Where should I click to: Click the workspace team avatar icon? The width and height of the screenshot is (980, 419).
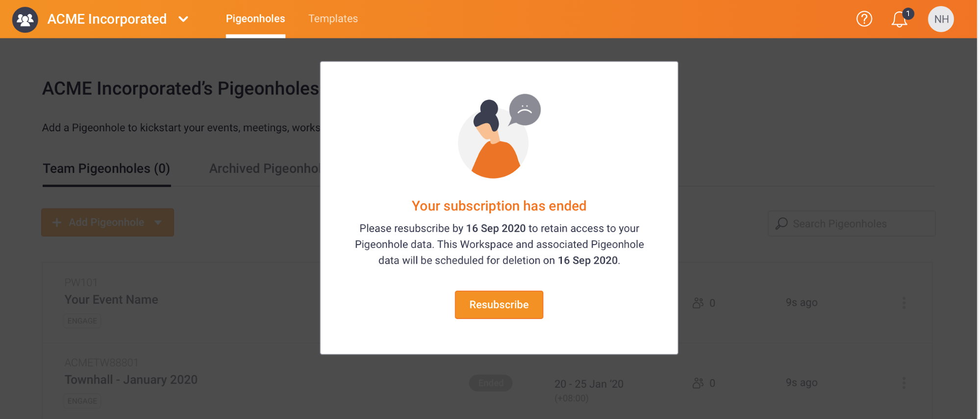tap(25, 20)
